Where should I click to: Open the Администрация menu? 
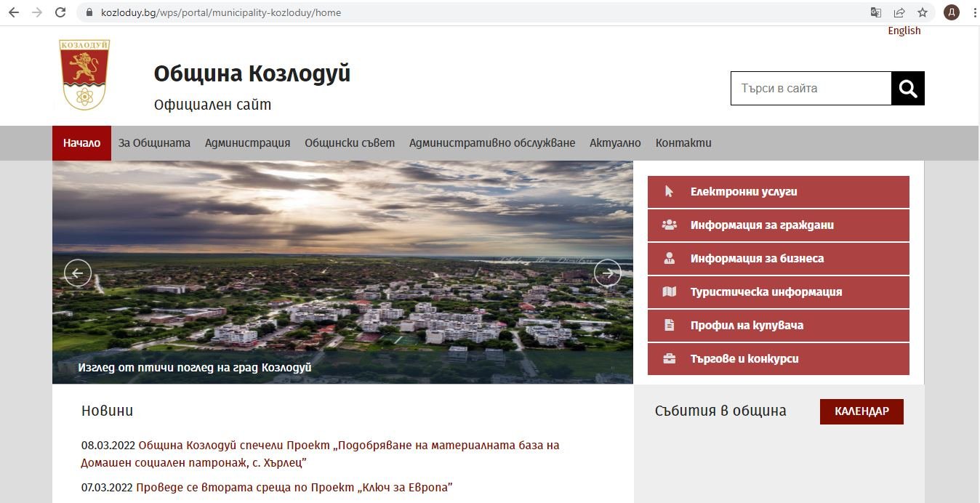(x=247, y=143)
